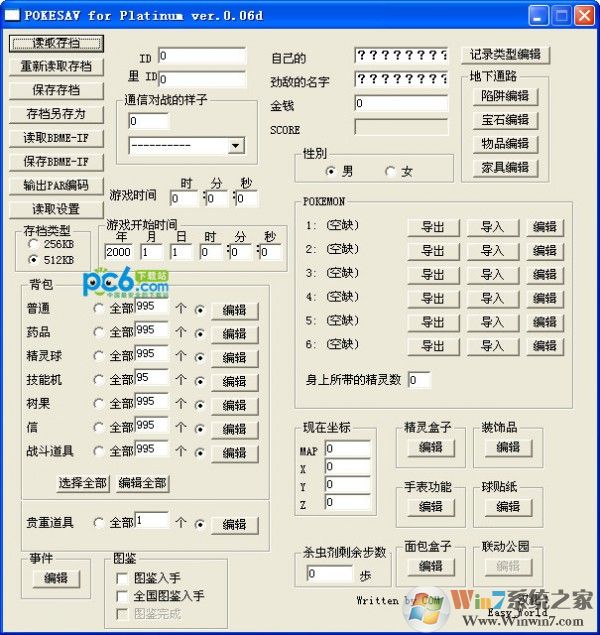Click 导入 for Pokemon slot 2
The width and height of the screenshot is (600, 635).
coord(493,251)
